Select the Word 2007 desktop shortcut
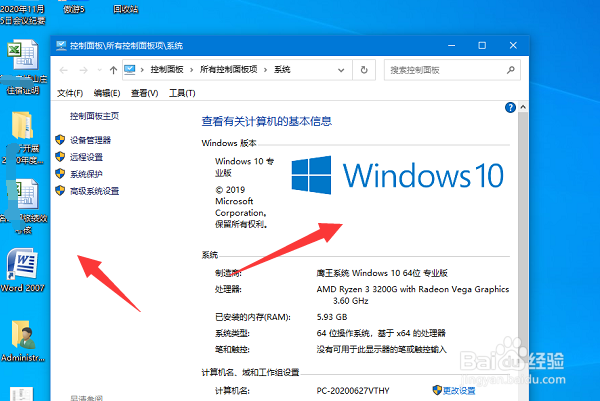This screenshot has width=600, height=401. coord(23,271)
